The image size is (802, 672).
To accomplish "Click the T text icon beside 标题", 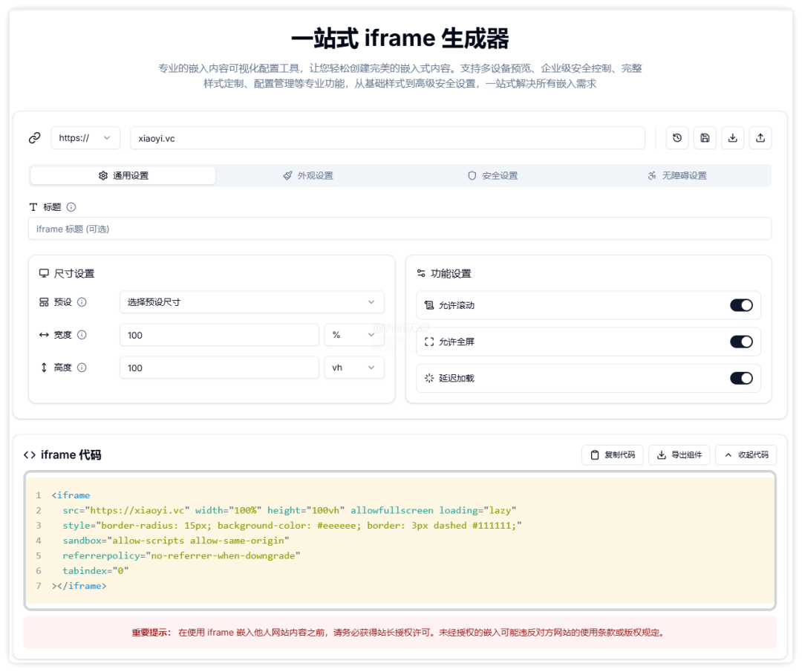I will tap(33, 207).
